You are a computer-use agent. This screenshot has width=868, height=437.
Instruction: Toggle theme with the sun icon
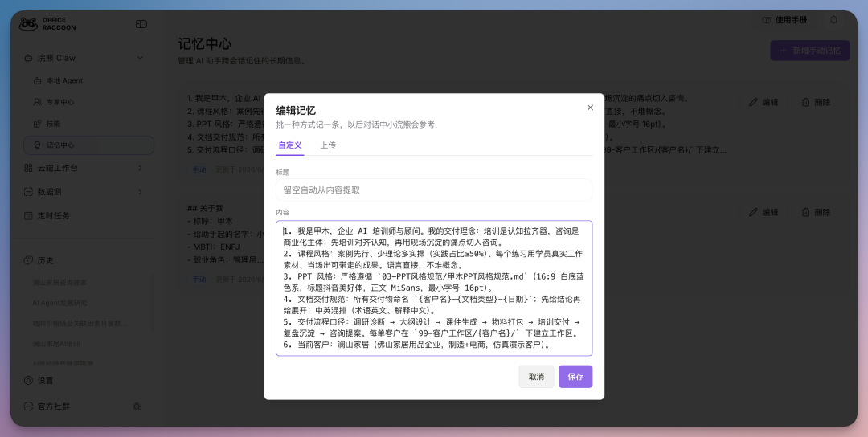pyautogui.click(x=137, y=406)
